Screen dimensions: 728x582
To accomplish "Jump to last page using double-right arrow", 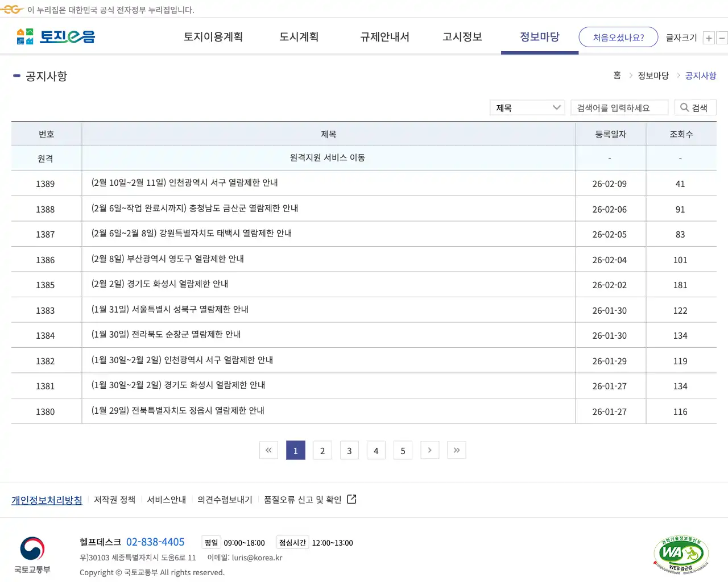I will click(x=456, y=450).
